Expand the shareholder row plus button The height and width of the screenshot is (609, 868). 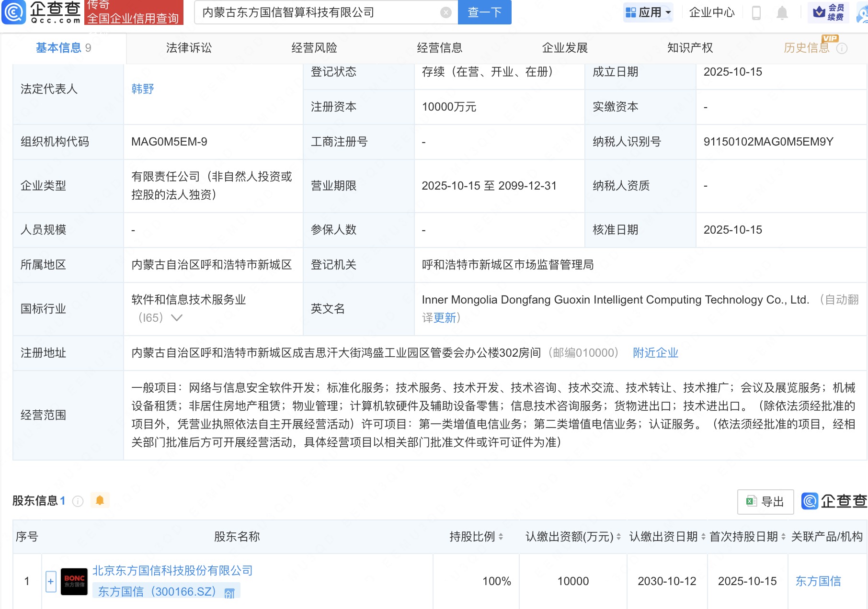point(51,581)
